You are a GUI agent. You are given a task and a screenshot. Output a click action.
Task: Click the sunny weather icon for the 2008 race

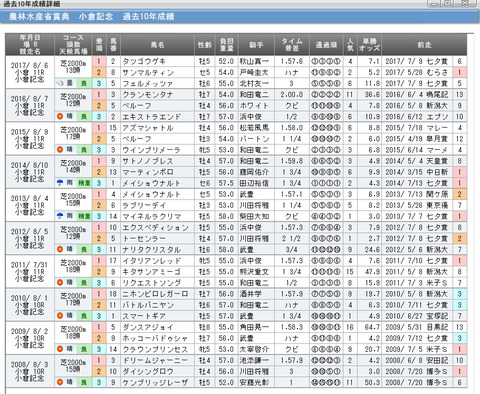coord(60,382)
